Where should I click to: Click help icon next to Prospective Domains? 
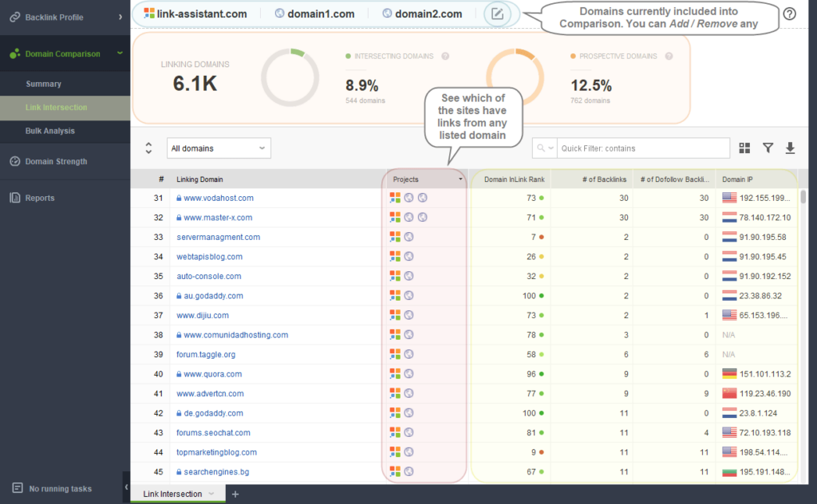pos(669,57)
